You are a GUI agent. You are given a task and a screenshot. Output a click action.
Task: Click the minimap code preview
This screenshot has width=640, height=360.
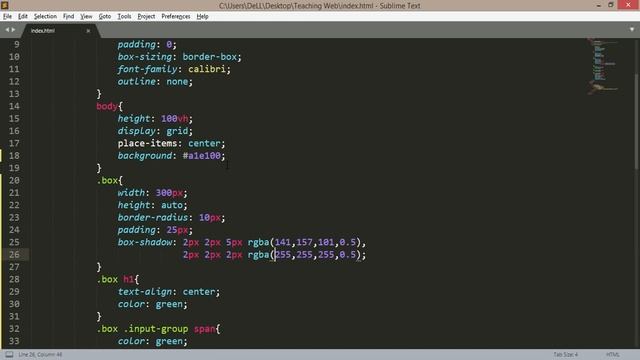click(603, 65)
